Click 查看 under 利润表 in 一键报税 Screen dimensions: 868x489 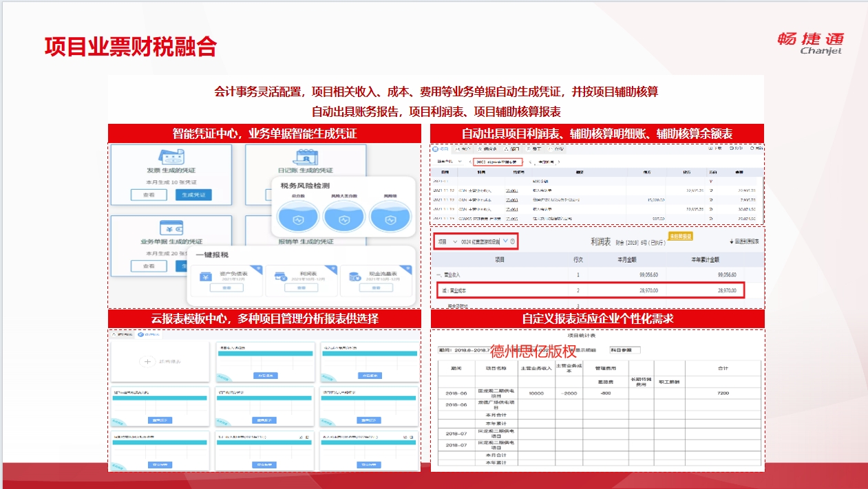[301, 287]
